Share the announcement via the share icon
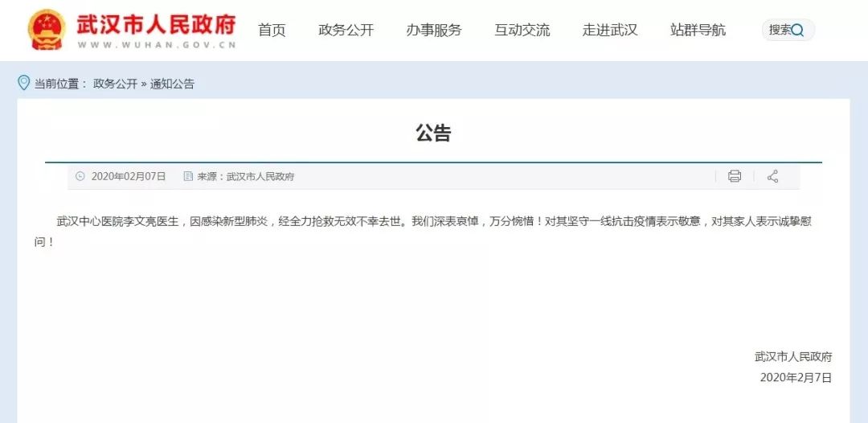Screen dimensions: 868x423 772,176
